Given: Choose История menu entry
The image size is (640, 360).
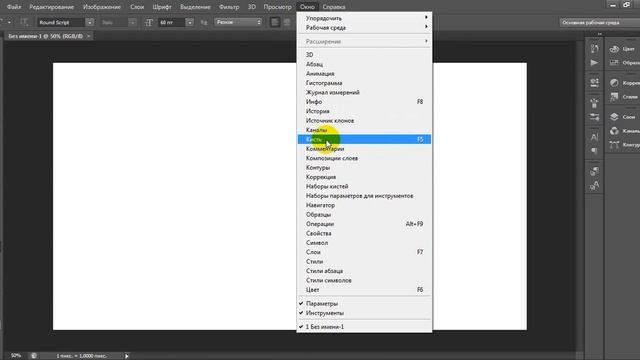Looking at the screenshot, I should click(x=364, y=111).
